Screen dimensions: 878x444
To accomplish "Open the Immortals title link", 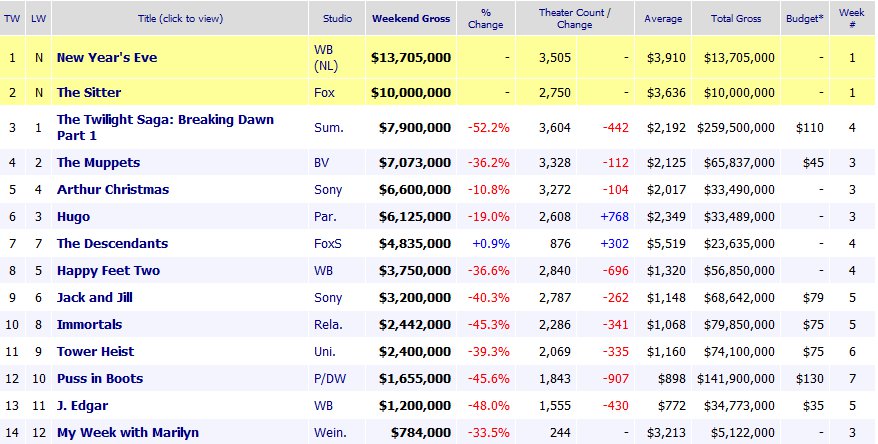I will tap(90, 325).
